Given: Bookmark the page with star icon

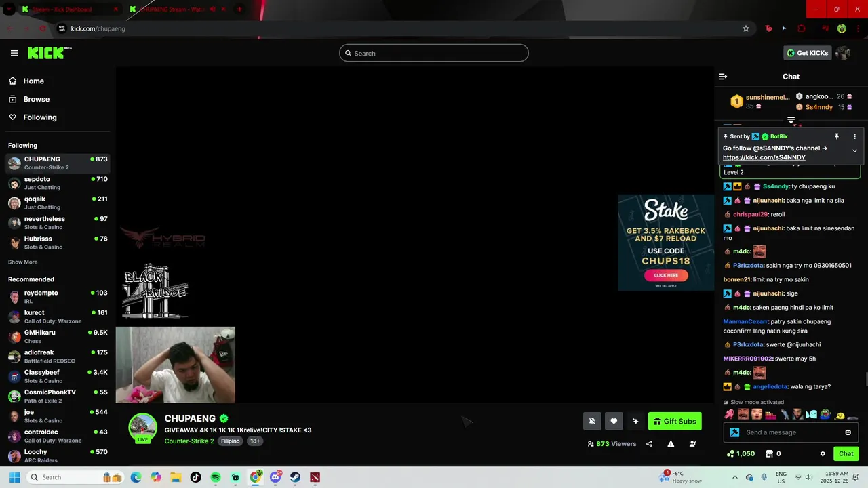Looking at the screenshot, I should click(x=746, y=28).
